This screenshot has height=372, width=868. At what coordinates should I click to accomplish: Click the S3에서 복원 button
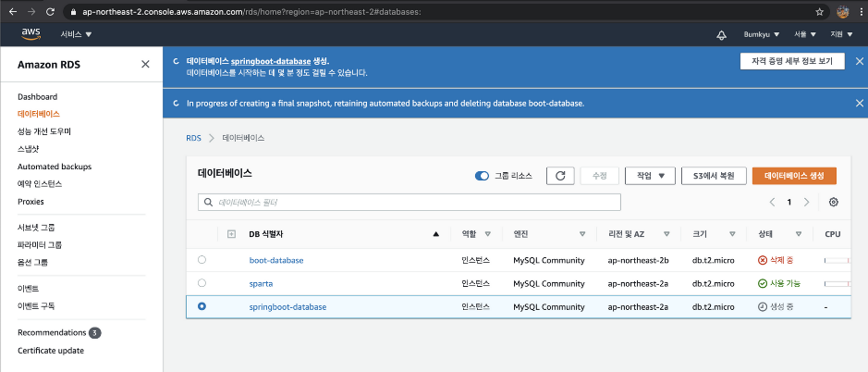(x=715, y=176)
